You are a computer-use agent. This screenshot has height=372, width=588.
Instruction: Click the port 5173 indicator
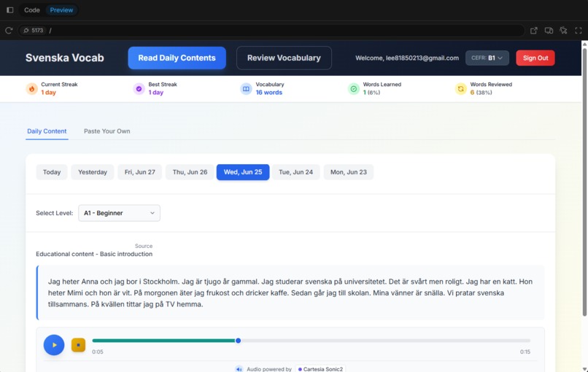33,31
